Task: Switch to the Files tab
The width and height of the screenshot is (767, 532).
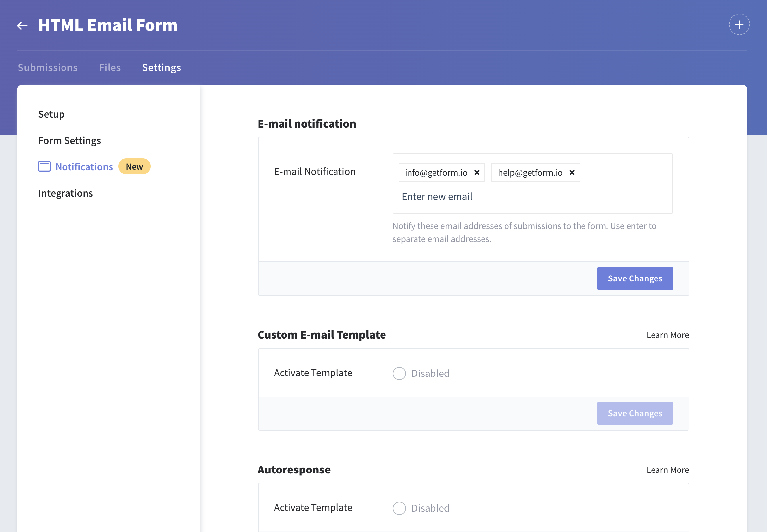Action: coord(109,67)
